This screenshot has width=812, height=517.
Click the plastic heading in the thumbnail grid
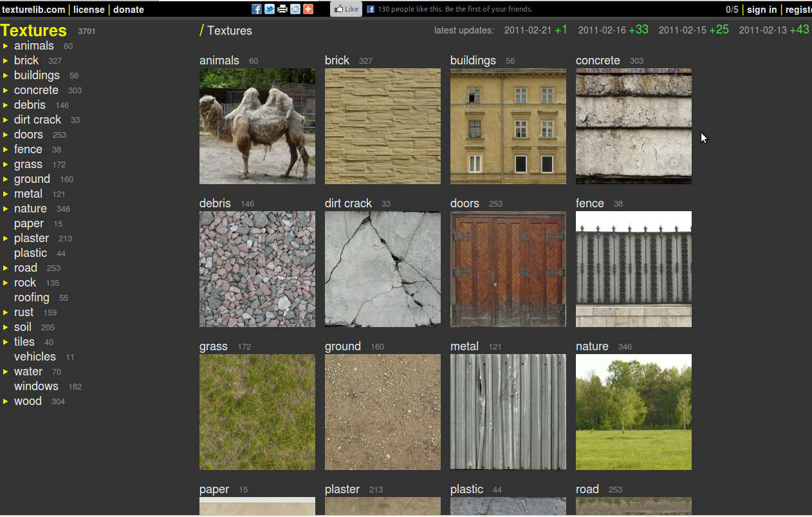(x=466, y=489)
